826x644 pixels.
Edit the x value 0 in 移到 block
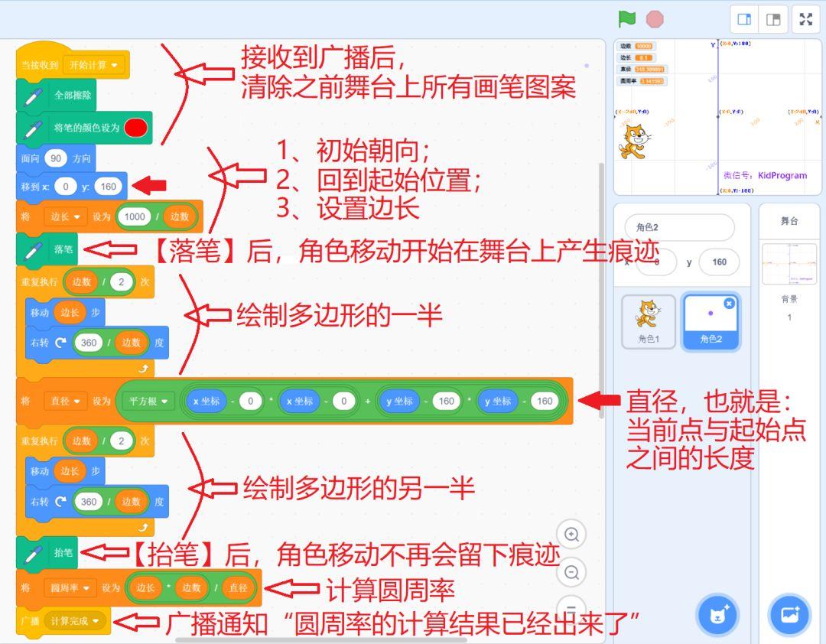click(x=65, y=187)
